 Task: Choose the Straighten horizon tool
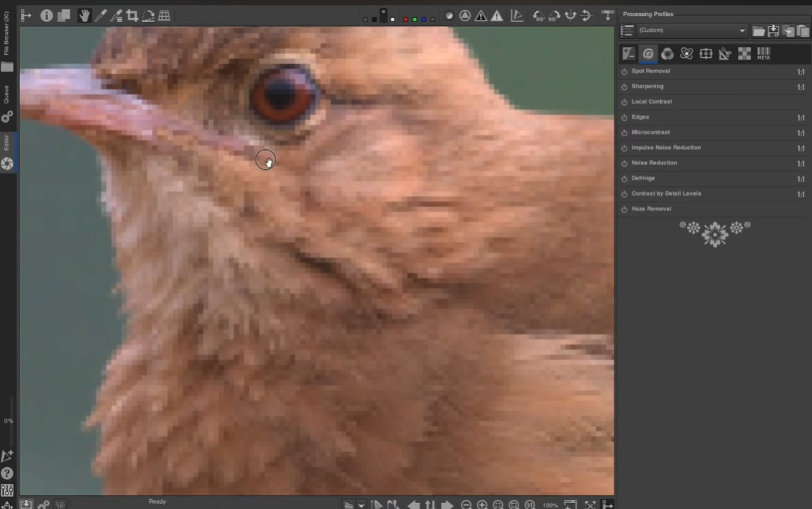(148, 15)
